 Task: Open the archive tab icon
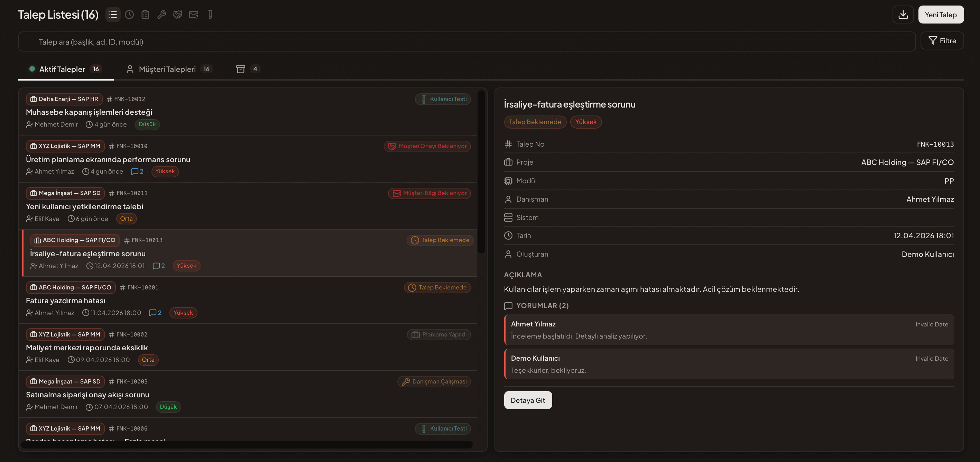240,69
